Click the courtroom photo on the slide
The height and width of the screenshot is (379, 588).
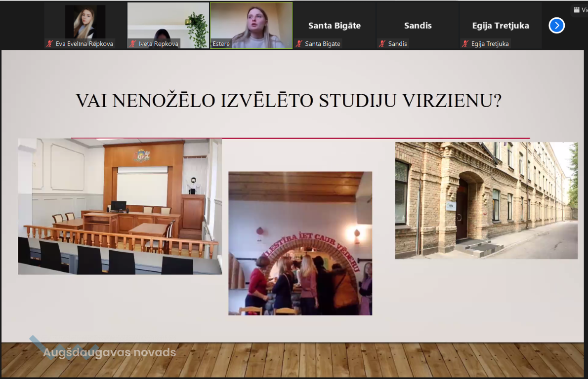point(120,206)
